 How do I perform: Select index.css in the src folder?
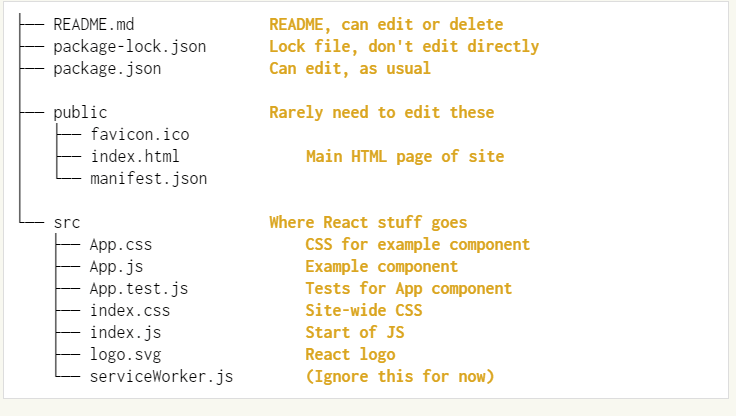point(130,310)
